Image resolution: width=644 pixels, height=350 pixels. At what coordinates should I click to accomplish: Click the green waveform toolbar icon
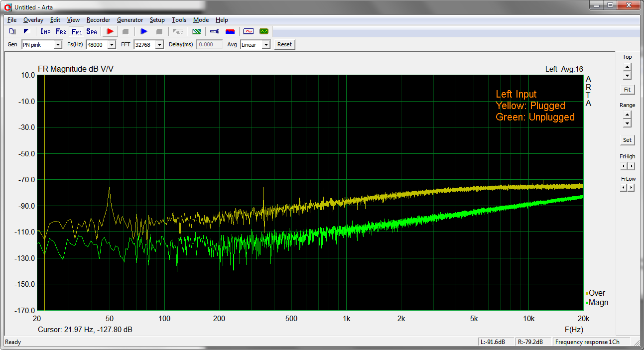click(263, 31)
